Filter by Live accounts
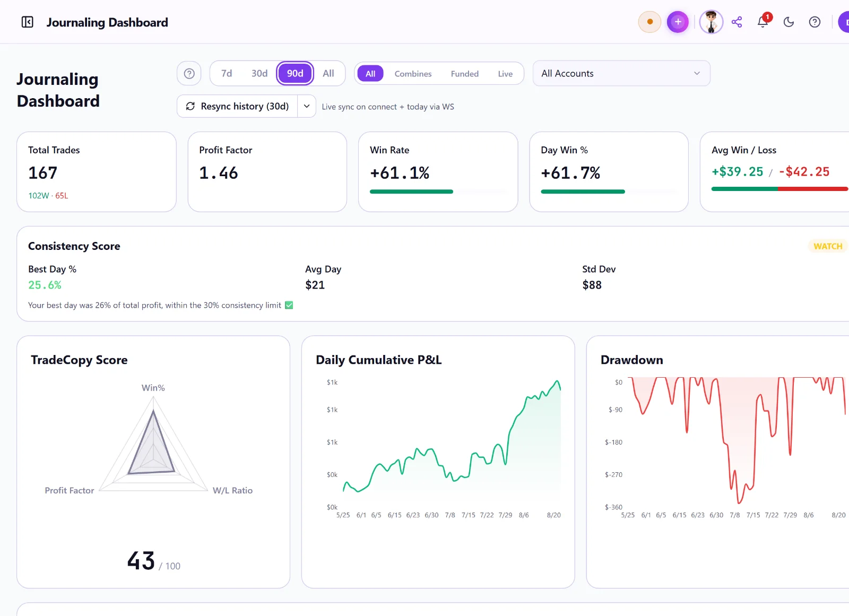This screenshot has height=616, width=849. click(x=505, y=74)
